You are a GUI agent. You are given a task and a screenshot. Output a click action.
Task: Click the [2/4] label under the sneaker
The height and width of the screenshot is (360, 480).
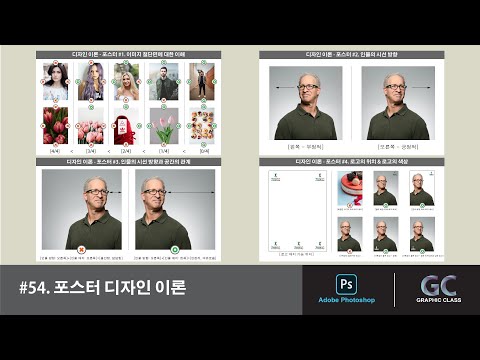pyautogui.click(x=126, y=151)
